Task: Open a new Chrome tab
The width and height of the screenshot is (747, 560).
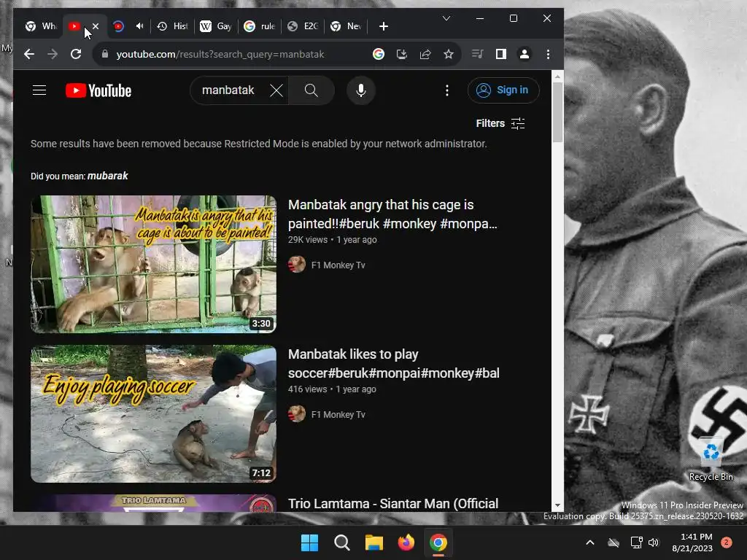Action: tap(384, 26)
